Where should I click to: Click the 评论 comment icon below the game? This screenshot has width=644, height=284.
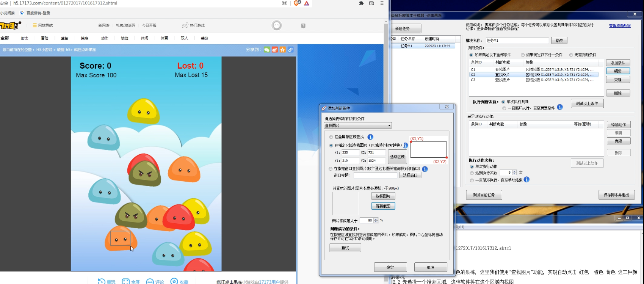point(150,281)
